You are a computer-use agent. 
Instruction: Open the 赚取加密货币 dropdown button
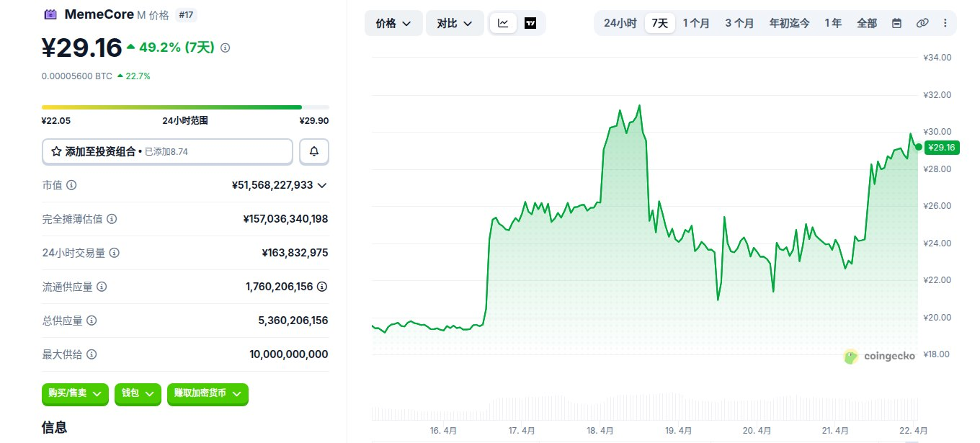208,393
